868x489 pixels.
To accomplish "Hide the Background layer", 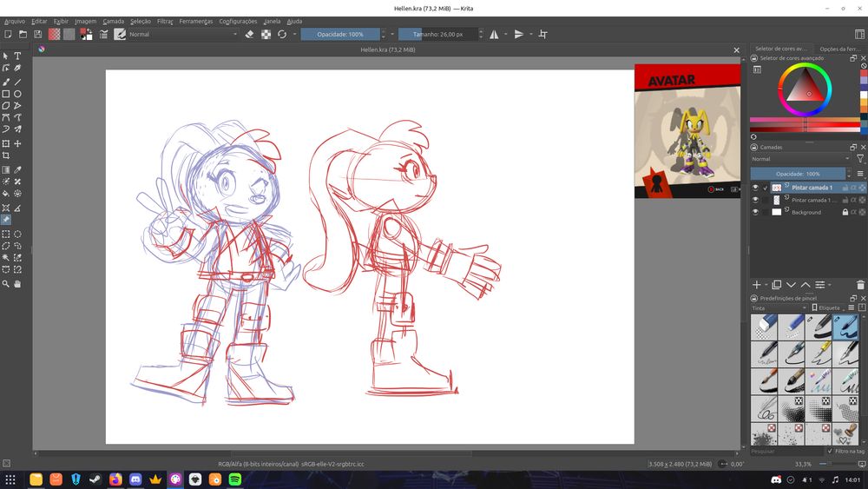I will coord(755,212).
